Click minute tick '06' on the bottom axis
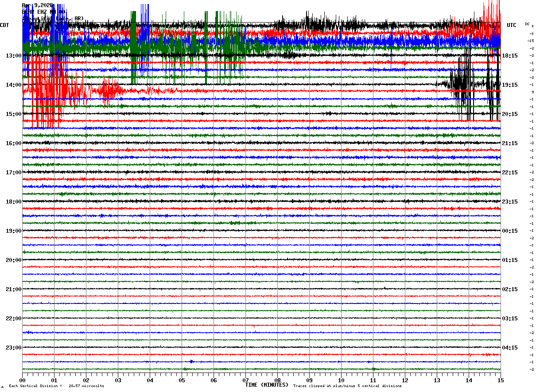Image resolution: width=536 pixels, height=392 pixels. pos(214,380)
